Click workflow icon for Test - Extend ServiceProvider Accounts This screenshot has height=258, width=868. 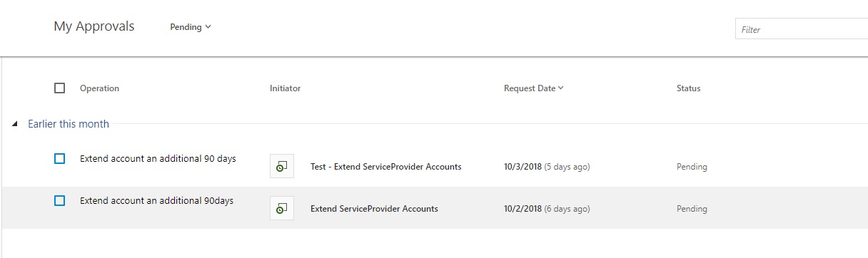coord(282,166)
